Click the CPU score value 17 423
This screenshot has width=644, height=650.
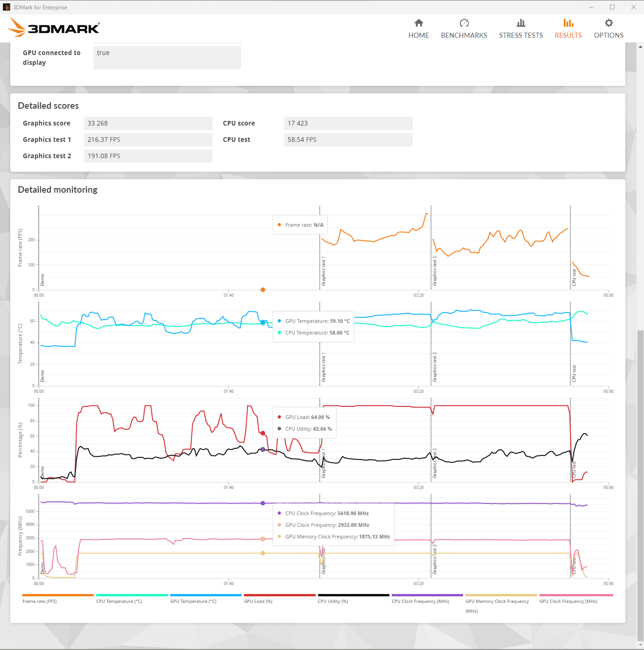[348, 123]
